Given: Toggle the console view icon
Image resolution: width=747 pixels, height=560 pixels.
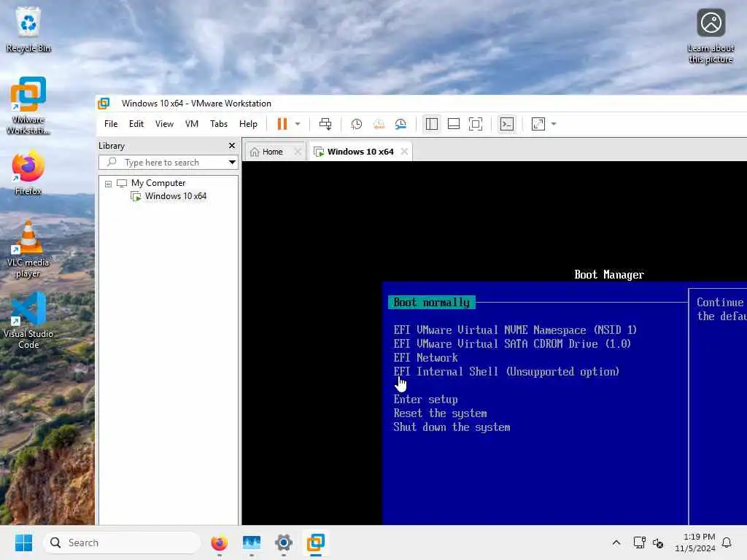Looking at the screenshot, I should point(506,124).
